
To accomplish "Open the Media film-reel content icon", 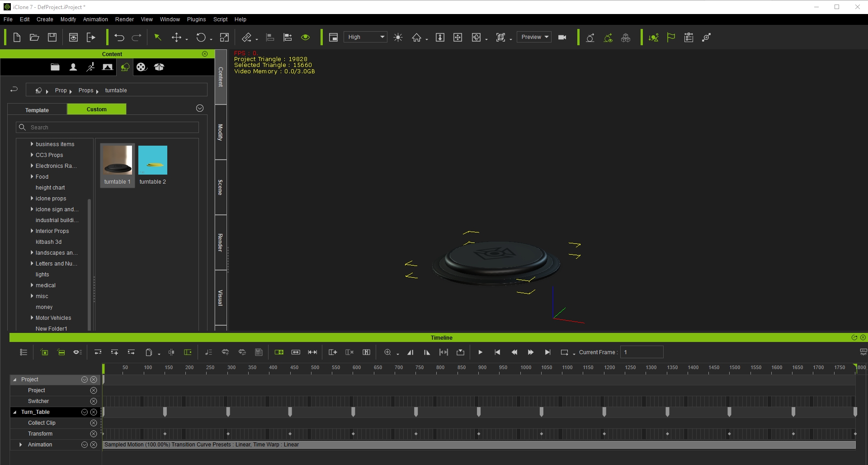I will pos(142,67).
